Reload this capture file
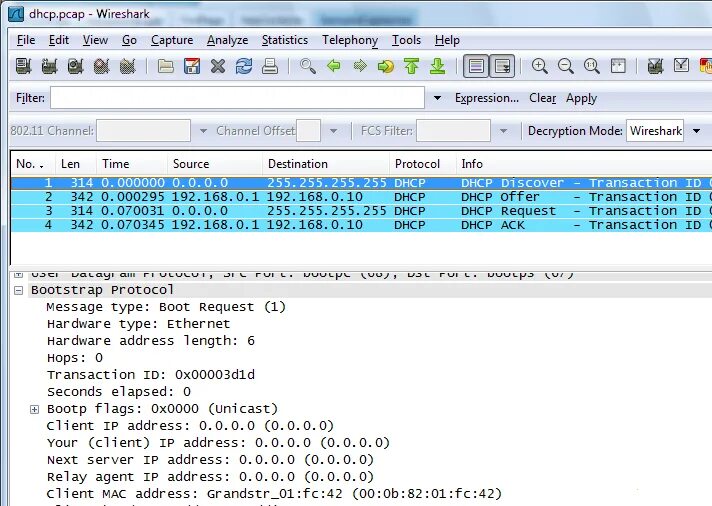712x506 pixels. [x=244, y=66]
